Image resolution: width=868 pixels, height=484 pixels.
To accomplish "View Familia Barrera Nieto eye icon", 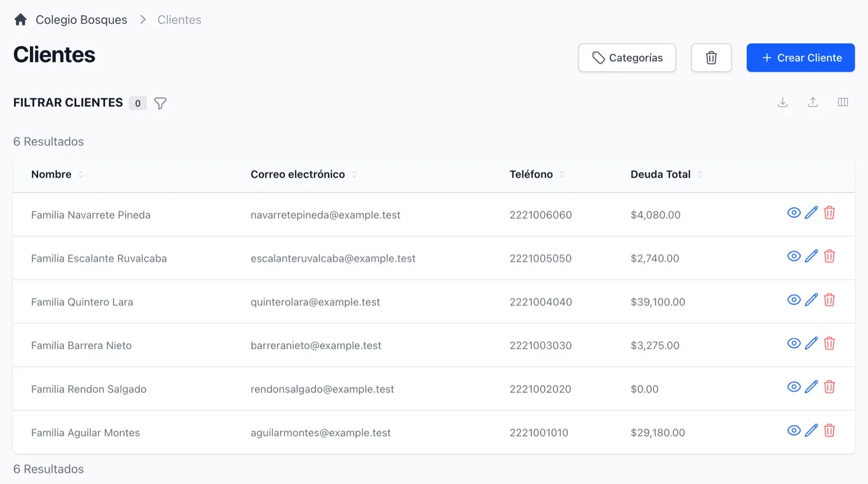I will pos(794,343).
